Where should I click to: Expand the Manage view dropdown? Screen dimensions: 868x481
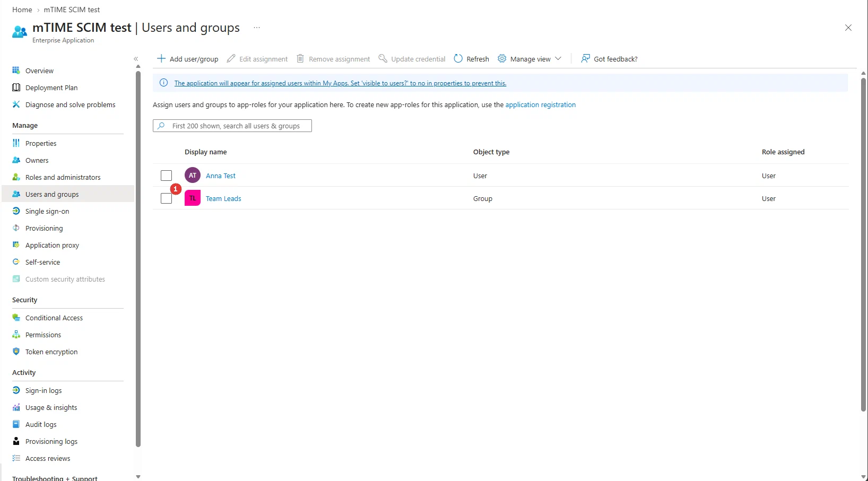pos(530,59)
